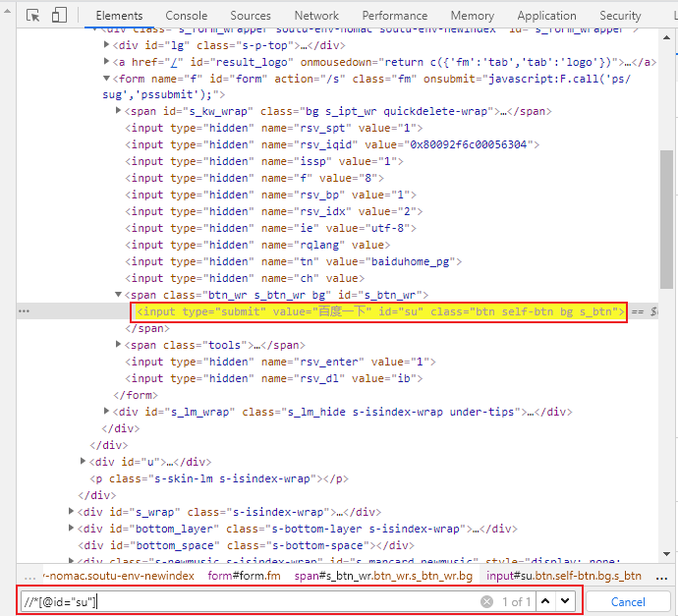678x616 pixels.
Task: Expand the span s_kw_wrap node
Action: (x=118, y=111)
